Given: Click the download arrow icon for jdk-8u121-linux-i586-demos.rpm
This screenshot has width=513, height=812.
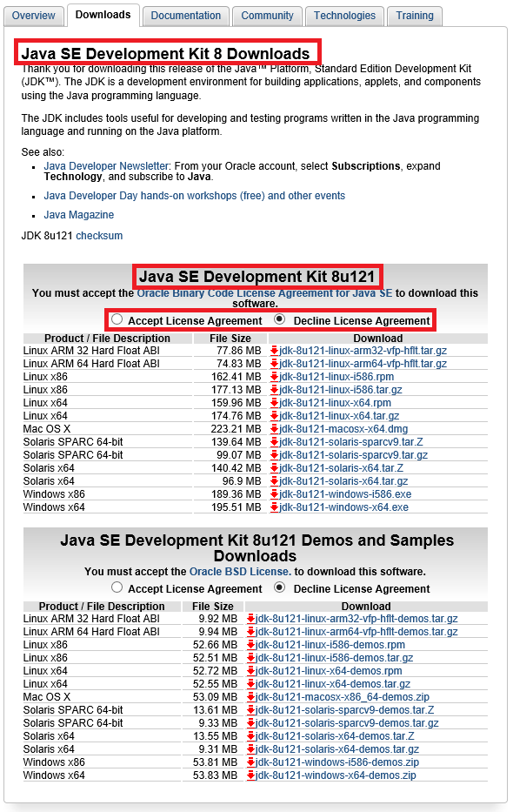Looking at the screenshot, I should tap(250, 645).
